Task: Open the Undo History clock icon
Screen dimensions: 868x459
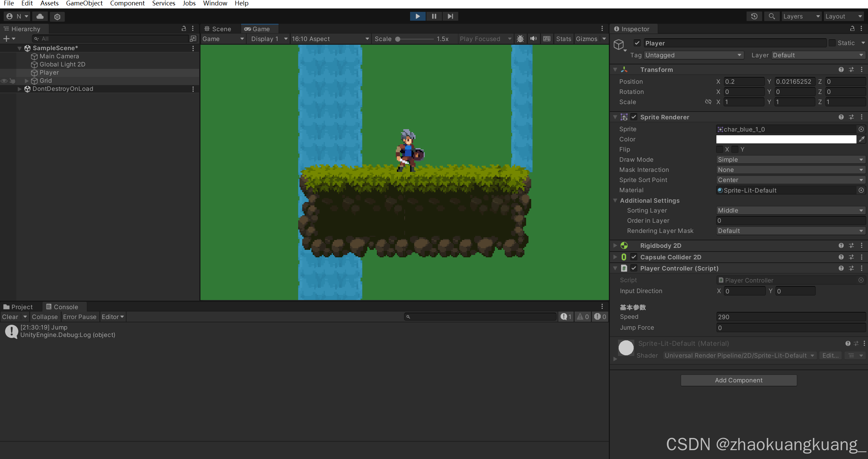Action: [x=754, y=16]
